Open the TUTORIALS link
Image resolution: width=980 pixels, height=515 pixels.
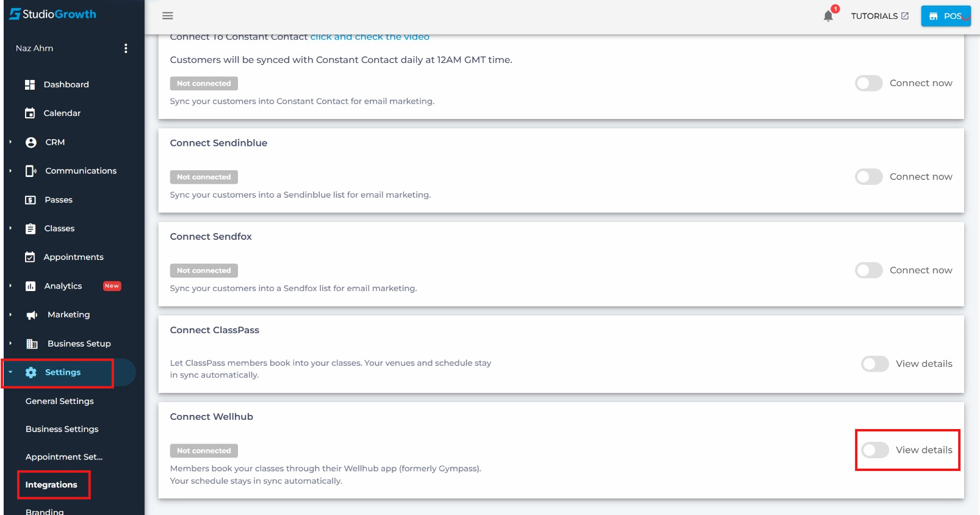pyautogui.click(x=880, y=16)
